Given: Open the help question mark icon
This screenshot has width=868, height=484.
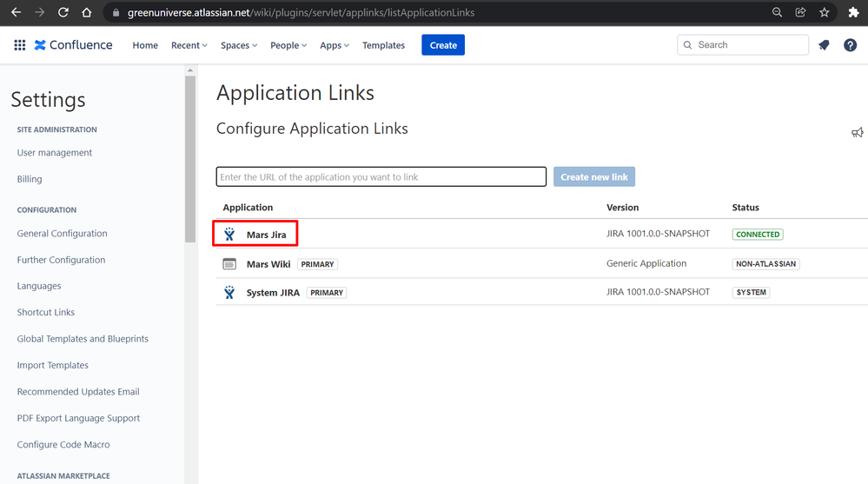Looking at the screenshot, I should (851, 45).
